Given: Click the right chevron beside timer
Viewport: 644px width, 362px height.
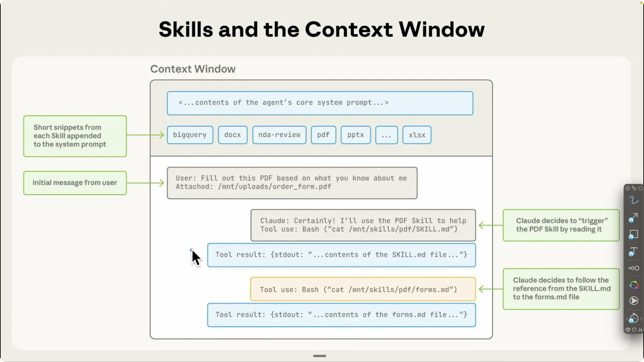Looking at the screenshot, I should pos(641,319).
